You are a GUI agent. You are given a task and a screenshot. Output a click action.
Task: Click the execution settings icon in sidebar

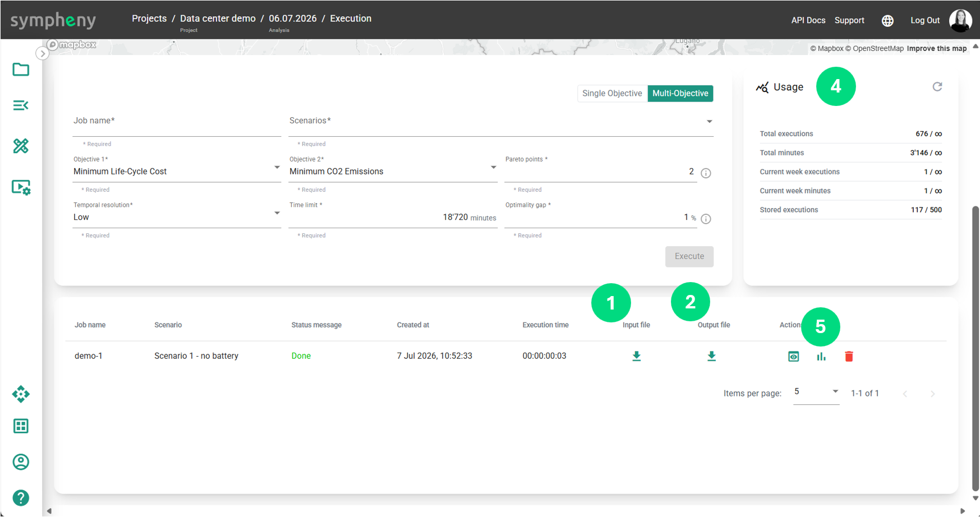pyautogui.click(x=21, y=187)
